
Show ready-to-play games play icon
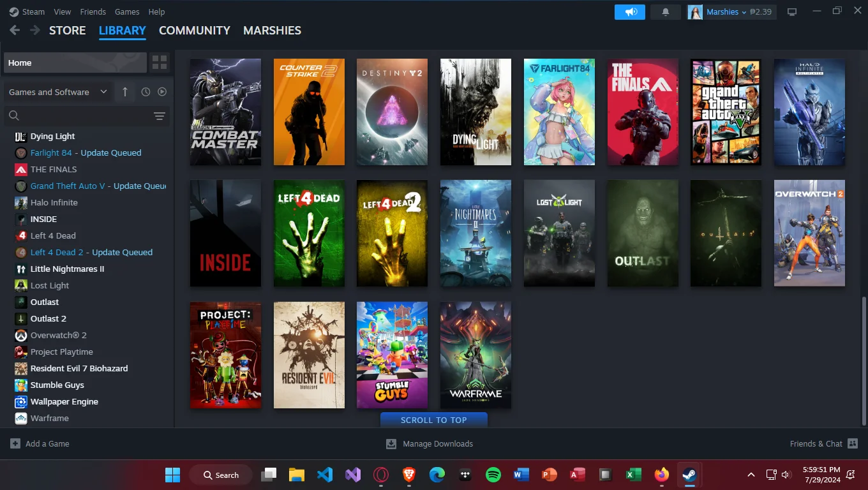(x=162, y=92)
